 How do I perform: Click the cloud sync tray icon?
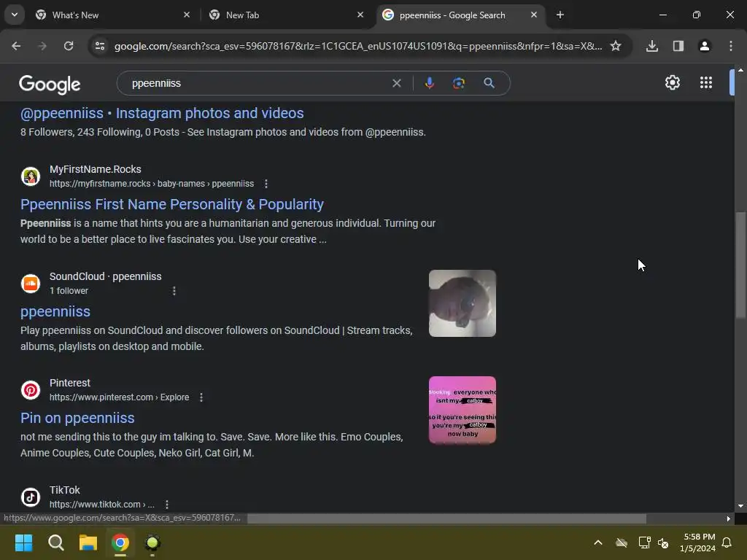click(x=622, y=542)
